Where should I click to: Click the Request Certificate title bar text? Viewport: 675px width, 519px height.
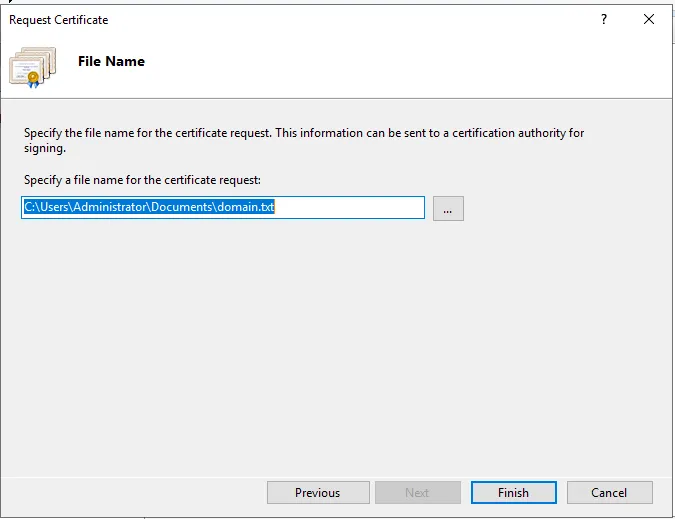[x=59, y=19]
